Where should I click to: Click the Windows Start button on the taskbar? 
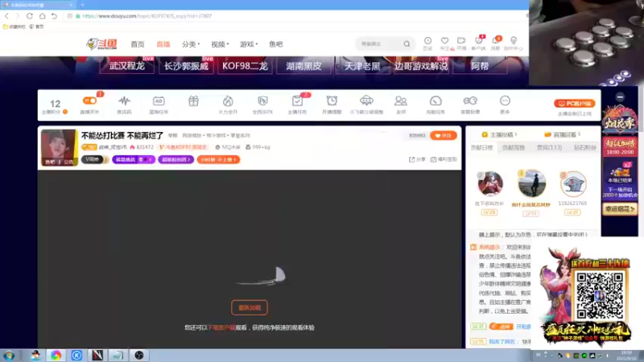click(9, 356)
